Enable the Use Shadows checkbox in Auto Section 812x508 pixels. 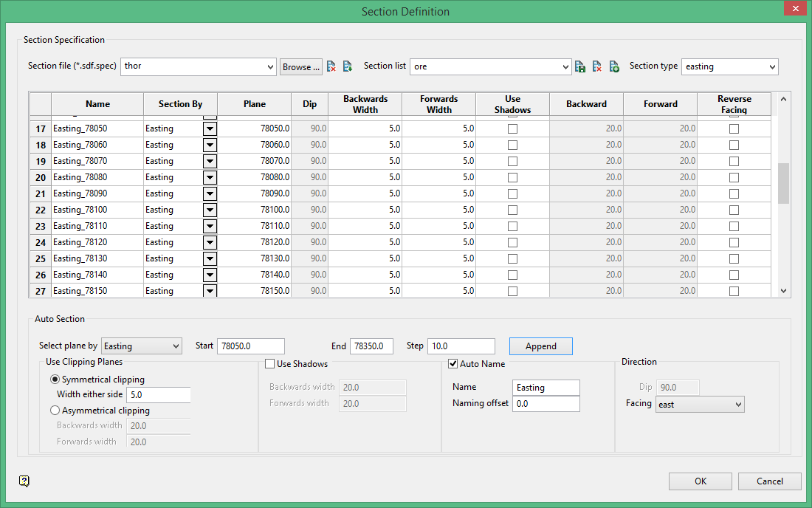click(x=270, y=364)
